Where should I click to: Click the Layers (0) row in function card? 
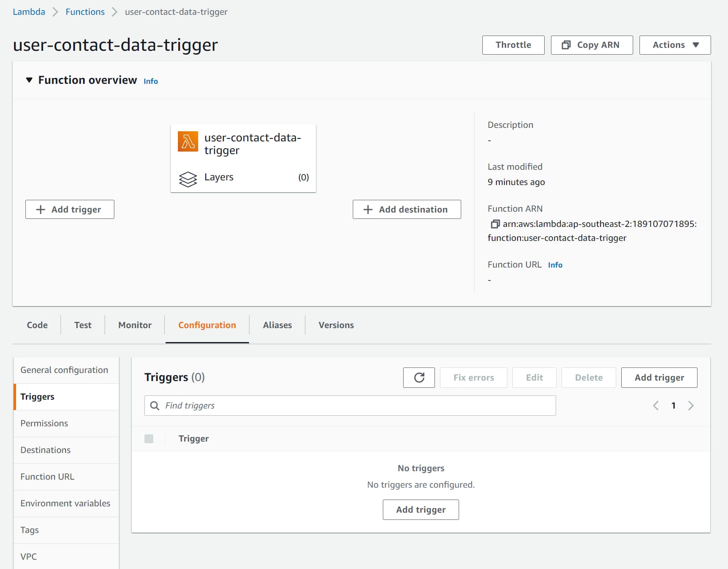click(x=244, y=177)
